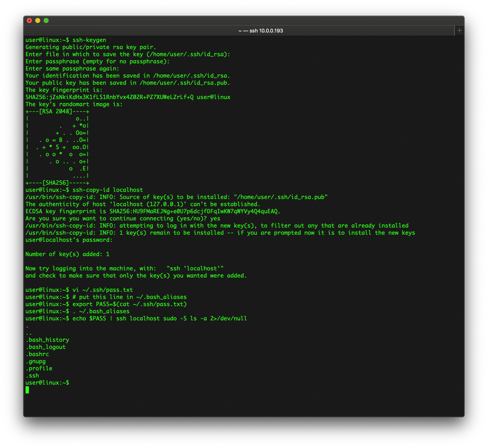Click the final user@linux shell prompt

click(x=47, y=383)
